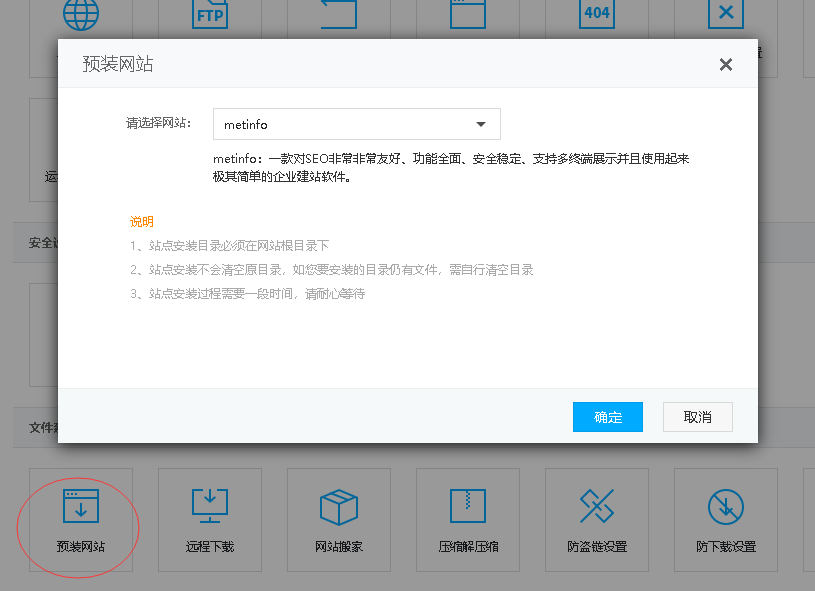Cancel with the 取消 button
815x591 pixels.
tap(698, 417)
